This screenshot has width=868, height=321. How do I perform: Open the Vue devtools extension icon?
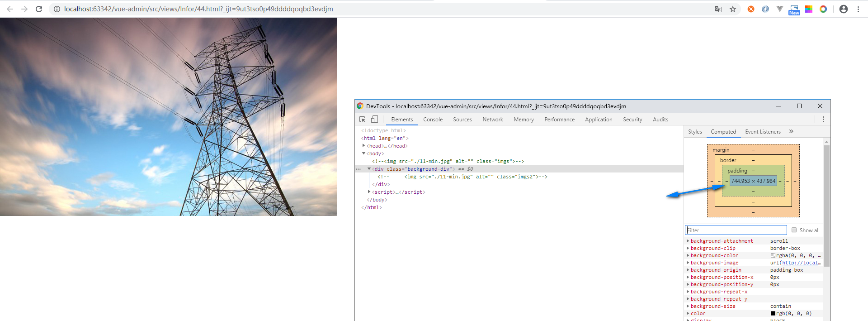pyautogui.click(x=780, y=9)
